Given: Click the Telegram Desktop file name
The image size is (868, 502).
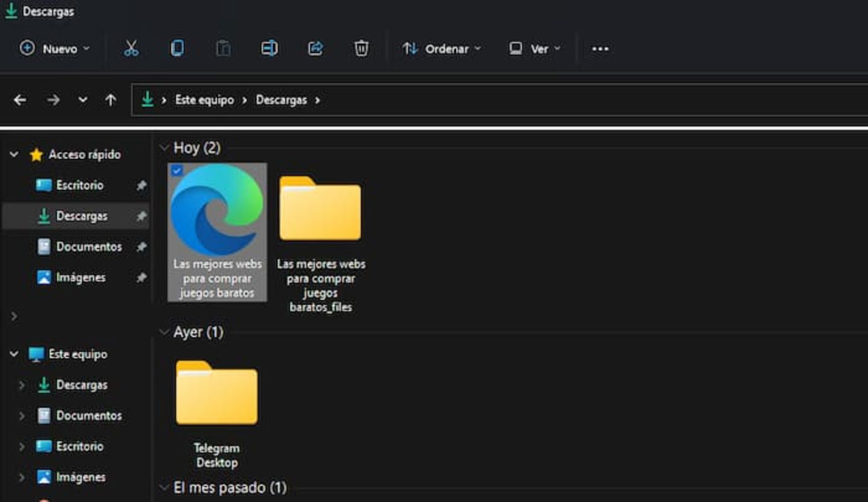Looking at the screenshot, I should [x=217, y=456].
